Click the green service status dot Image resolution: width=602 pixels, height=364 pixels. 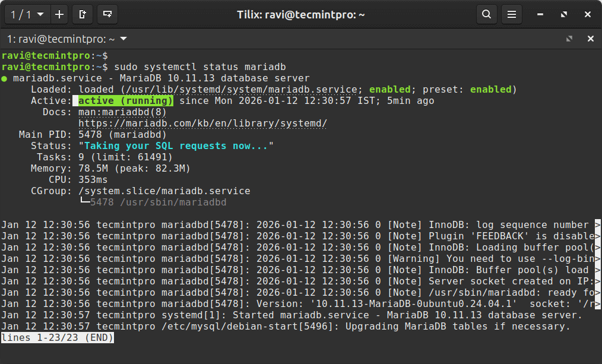pyautogui.click(x=5, y=78)
